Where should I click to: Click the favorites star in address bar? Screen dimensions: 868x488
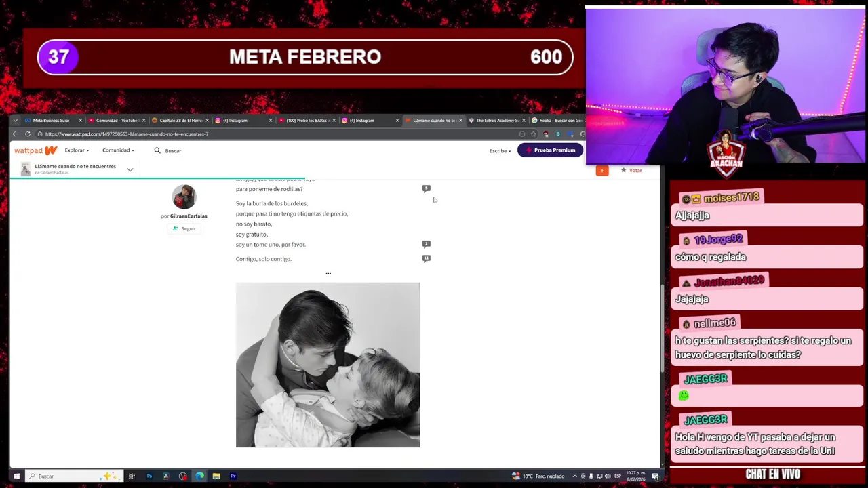coord(533,134)
